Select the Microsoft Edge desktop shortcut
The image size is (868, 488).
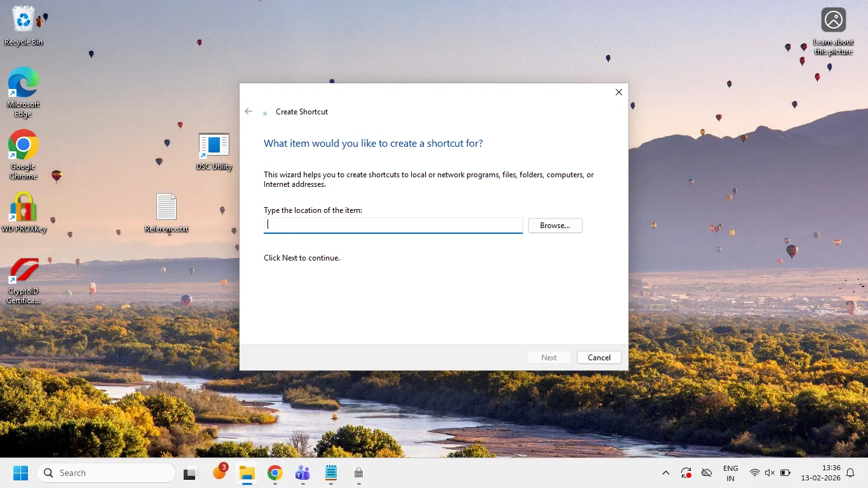[x=24, y=92]
